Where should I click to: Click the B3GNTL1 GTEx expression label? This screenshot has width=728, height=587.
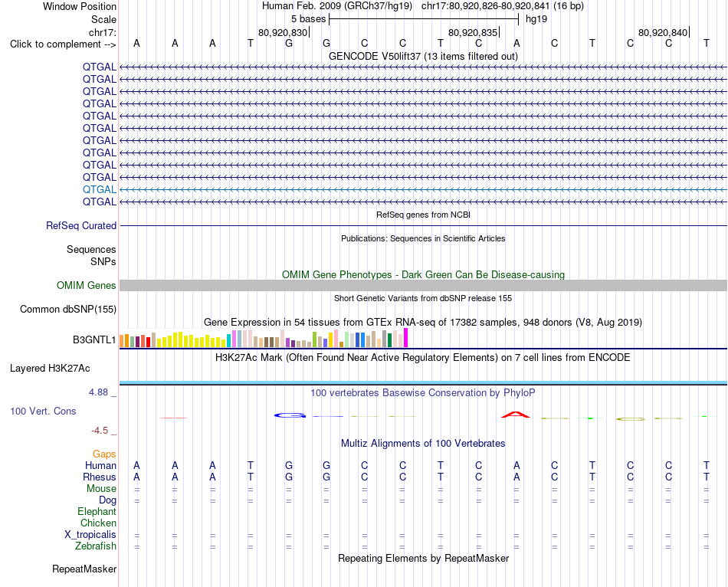(x=94, y=340)
